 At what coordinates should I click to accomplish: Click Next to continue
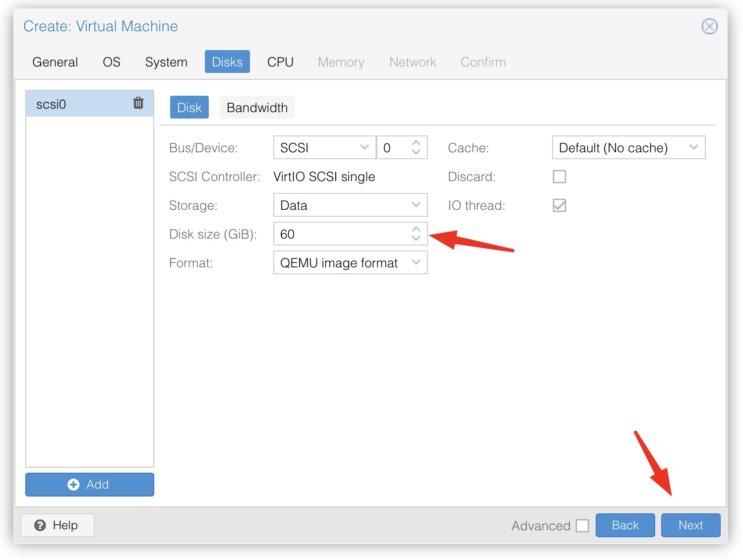(x=690, y=525)
